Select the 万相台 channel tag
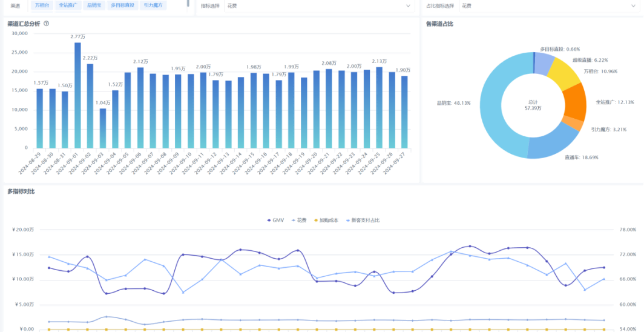Screen dimensions: 644x332 (x=42, y=5)
